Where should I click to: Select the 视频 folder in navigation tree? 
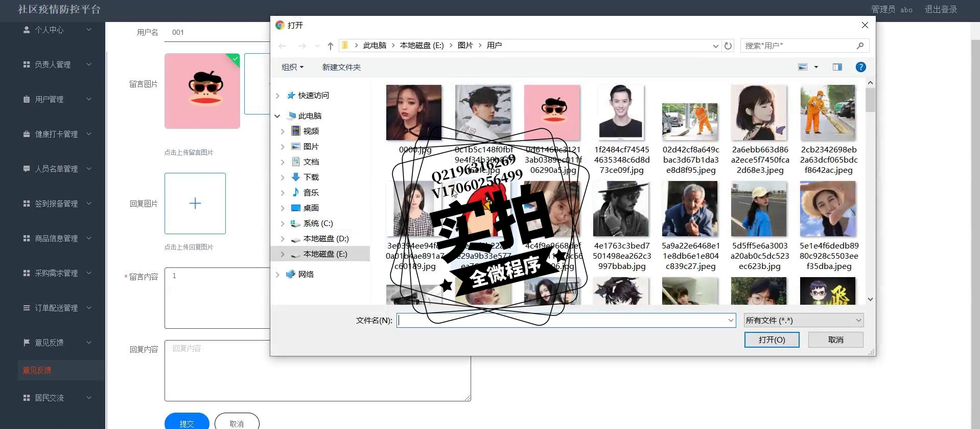click(x=305, y=131)
